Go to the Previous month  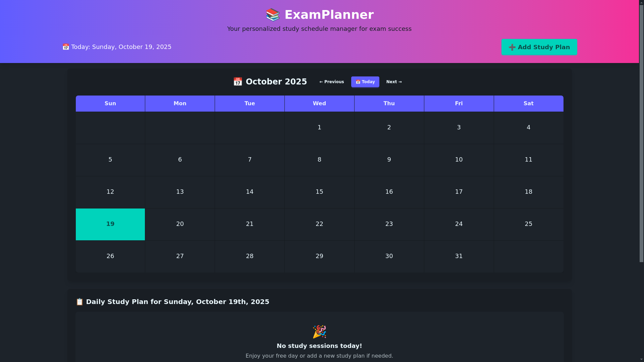(x=331, y=82)
